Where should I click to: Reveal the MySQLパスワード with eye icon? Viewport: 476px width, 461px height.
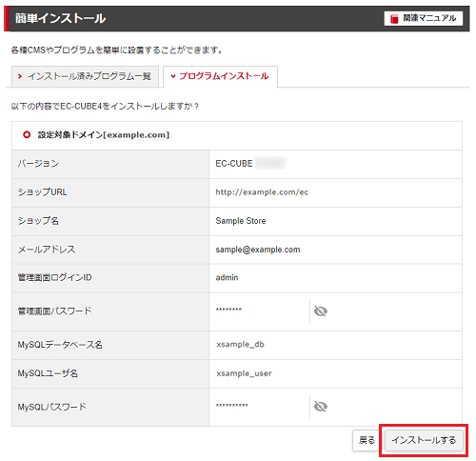[x=321, y=407]
